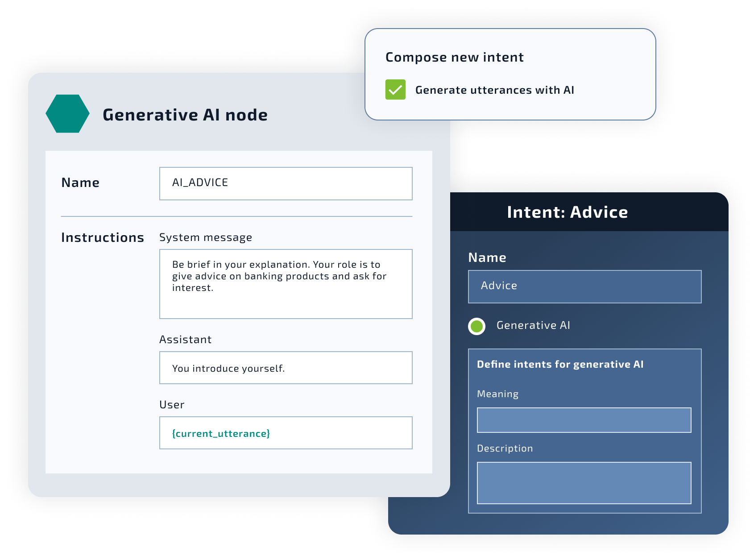This screenshot has width=754, height=560.
Task: Click the Instructions label
Action: click(103, 237)
